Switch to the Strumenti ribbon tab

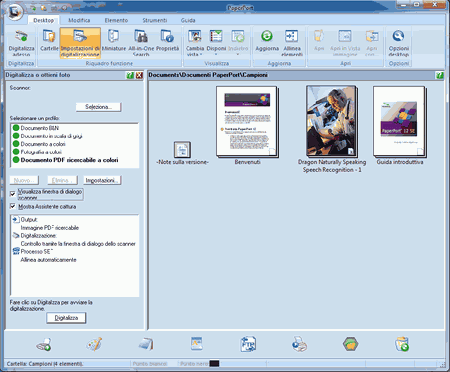155,20
